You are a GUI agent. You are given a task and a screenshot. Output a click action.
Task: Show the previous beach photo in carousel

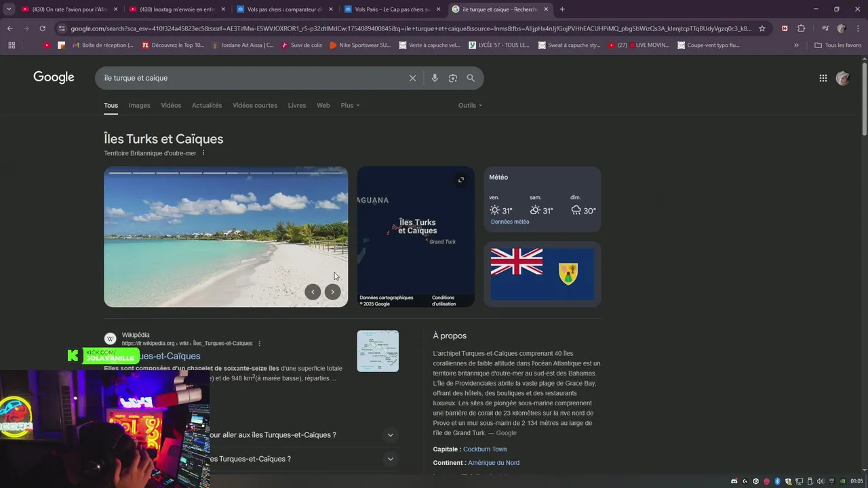313,291
